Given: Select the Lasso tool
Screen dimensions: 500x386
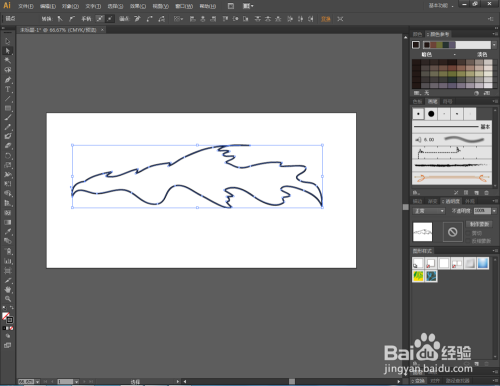Looking at the screenshot, I should [x=8, y=70].
